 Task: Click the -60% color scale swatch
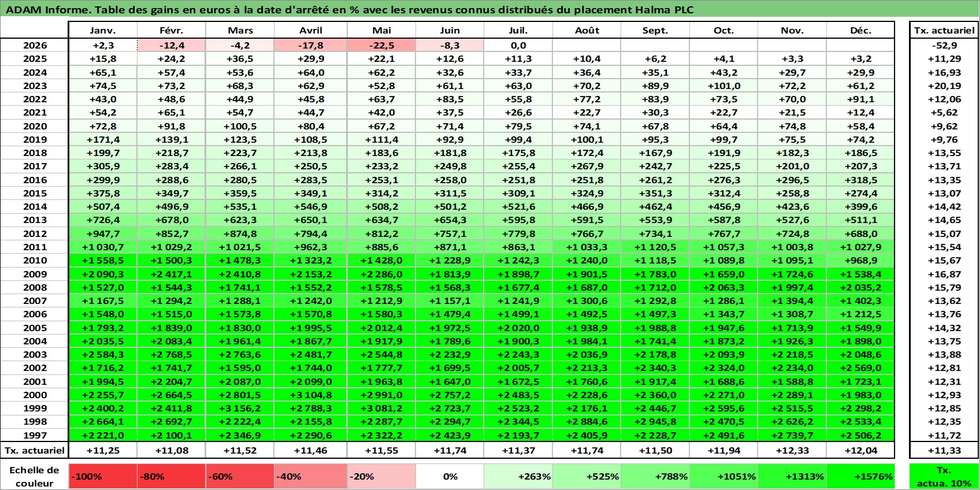(x=240, y=477)
